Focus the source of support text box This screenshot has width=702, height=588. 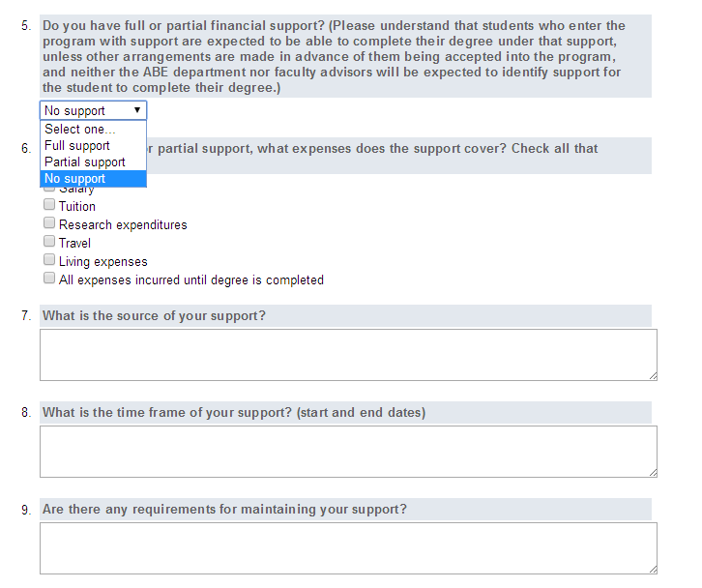coord(348,354)
